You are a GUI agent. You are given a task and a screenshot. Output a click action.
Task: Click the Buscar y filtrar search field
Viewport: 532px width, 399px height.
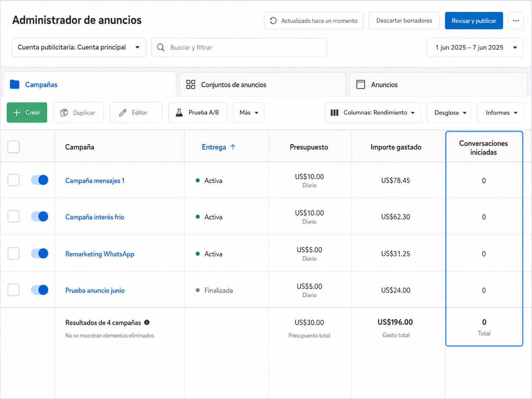tap(239, 47)
